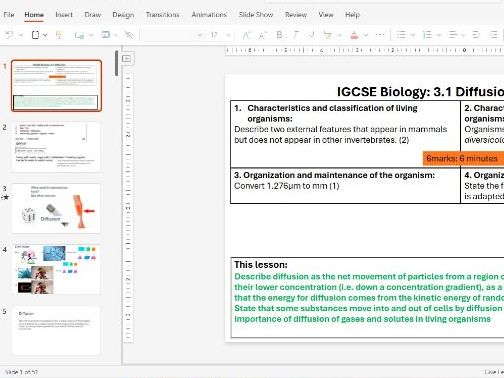Click the '1. Characteristics and classification' heading
The width and height of the screenshot is (504, 378).
[x=326, y=113]
